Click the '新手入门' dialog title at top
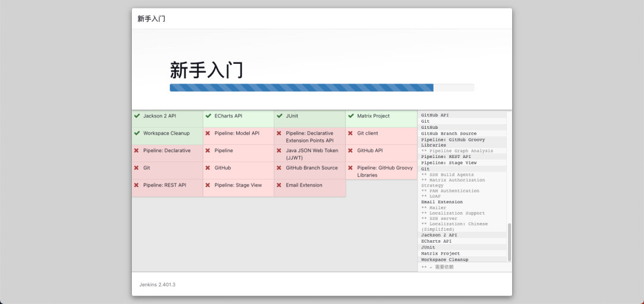Screen dimensions: 644x304 pyautogui.click(x=151, y=18)
